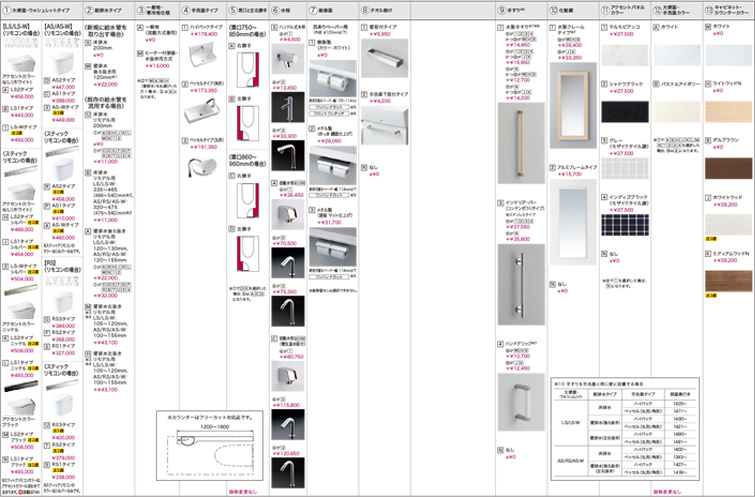Click the handrail installation width table

[x=625, y=429]
